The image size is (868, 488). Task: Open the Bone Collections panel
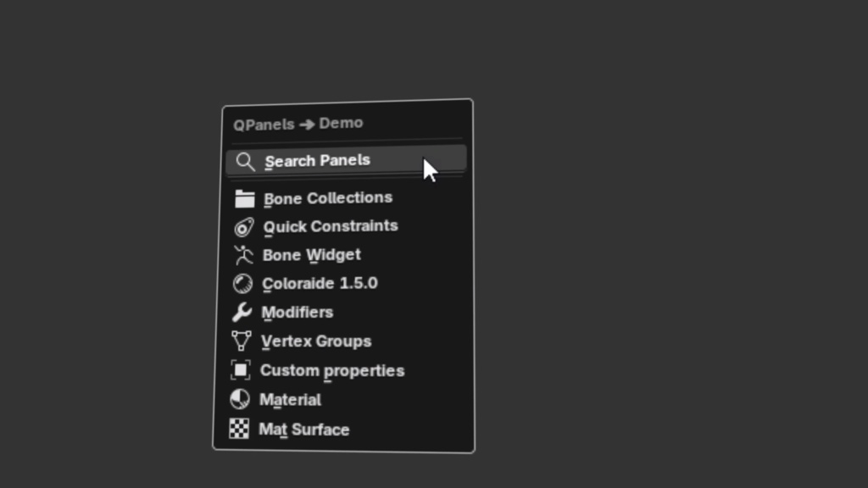tap(327, 198)
